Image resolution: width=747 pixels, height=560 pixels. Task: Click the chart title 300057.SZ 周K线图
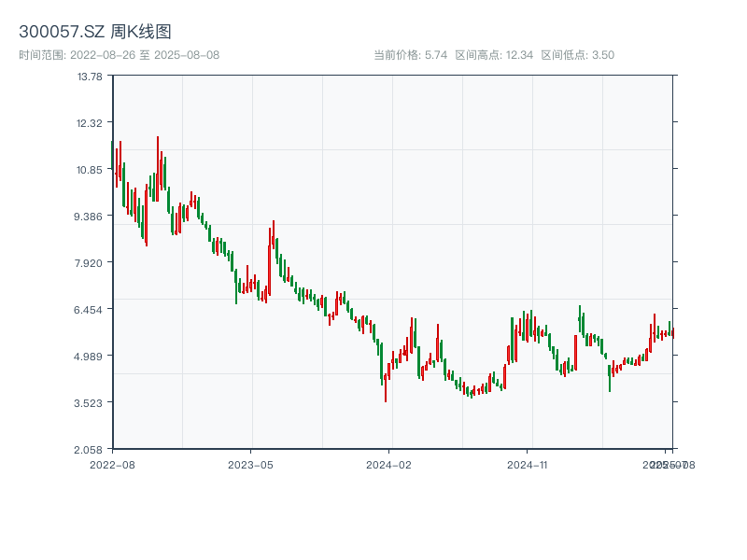tap(95, 33)
